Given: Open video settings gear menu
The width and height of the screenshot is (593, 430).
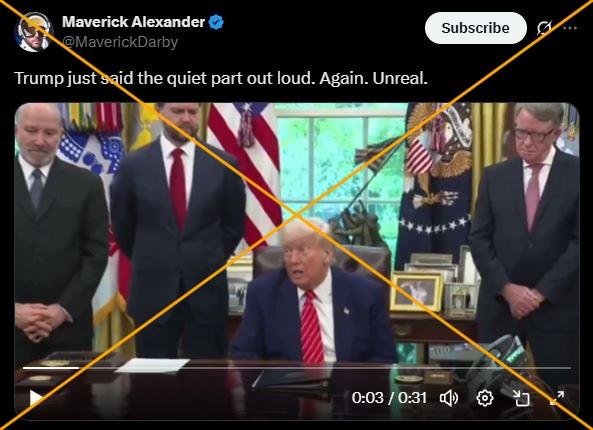Looking at the screenshot, I should coord(485,398).
